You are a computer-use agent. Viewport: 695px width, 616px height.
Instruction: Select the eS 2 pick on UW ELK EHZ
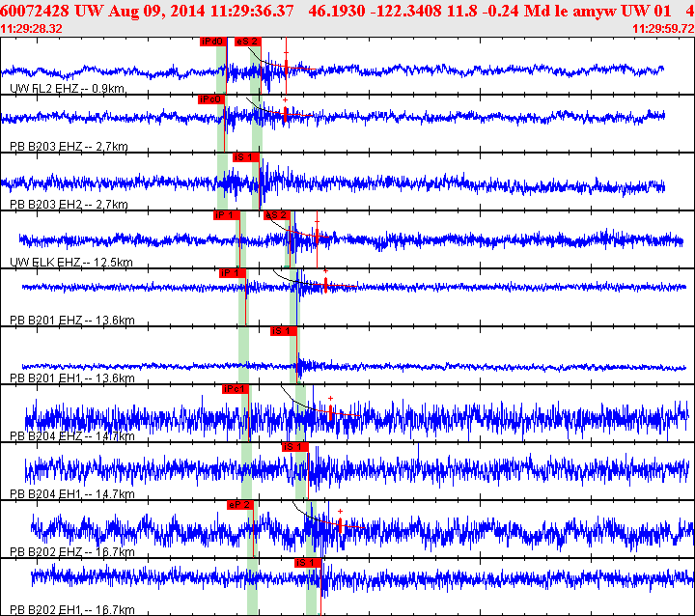coord(276,215)
